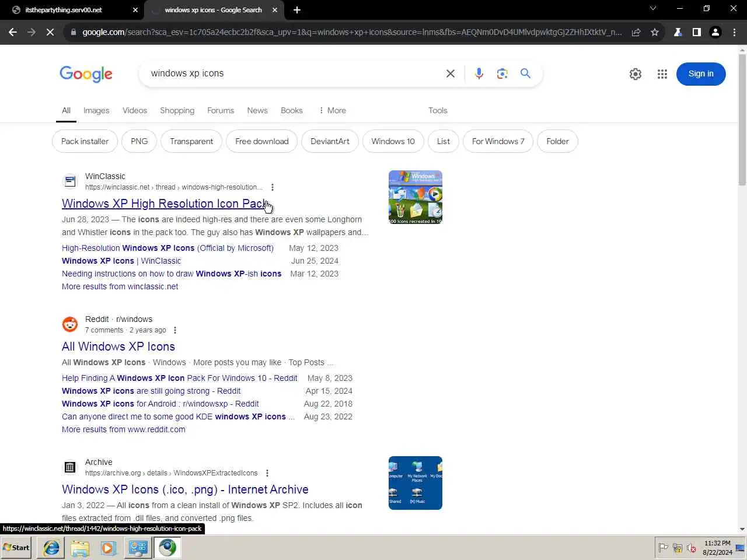This screenshot has width=747, height=560.
Task: Switch to the Shopping results tab
Action: pos(177,110)
